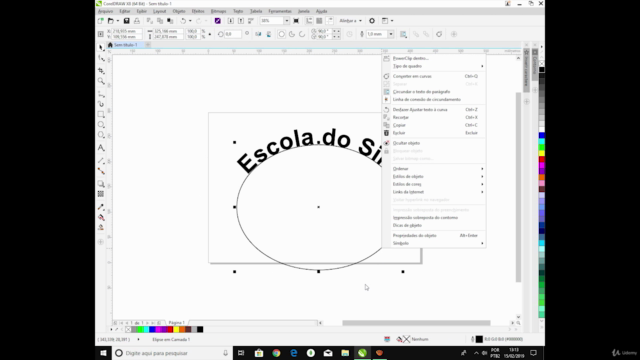Open the Efeitos menu
The height and width of the screenshot is (360, 640).
[198, 11]
